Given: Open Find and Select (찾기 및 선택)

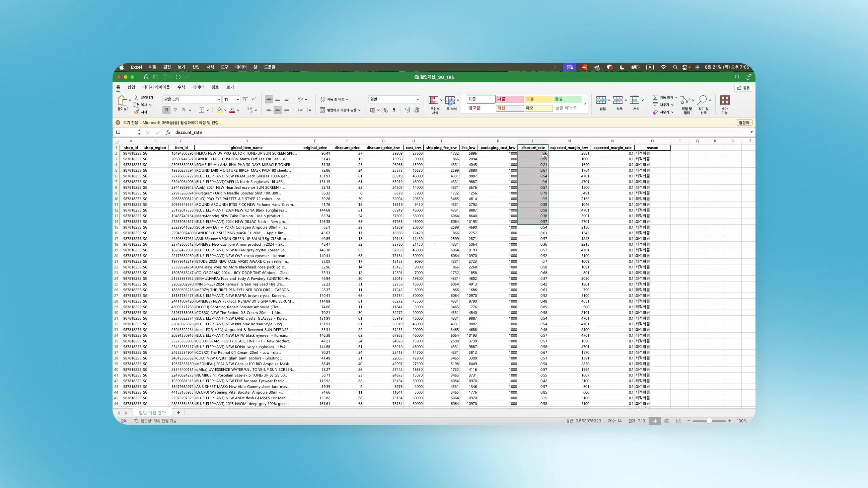Looking at the screenshot, I should [704, 103].
